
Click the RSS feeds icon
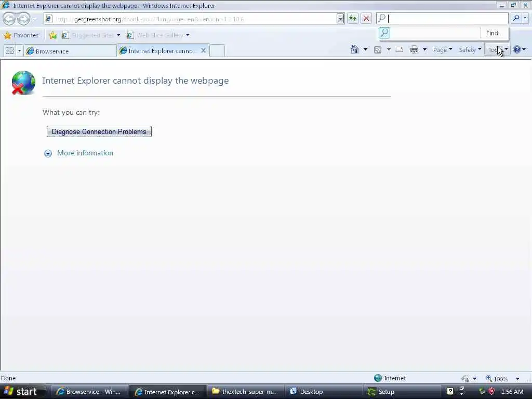pos(378,50)
